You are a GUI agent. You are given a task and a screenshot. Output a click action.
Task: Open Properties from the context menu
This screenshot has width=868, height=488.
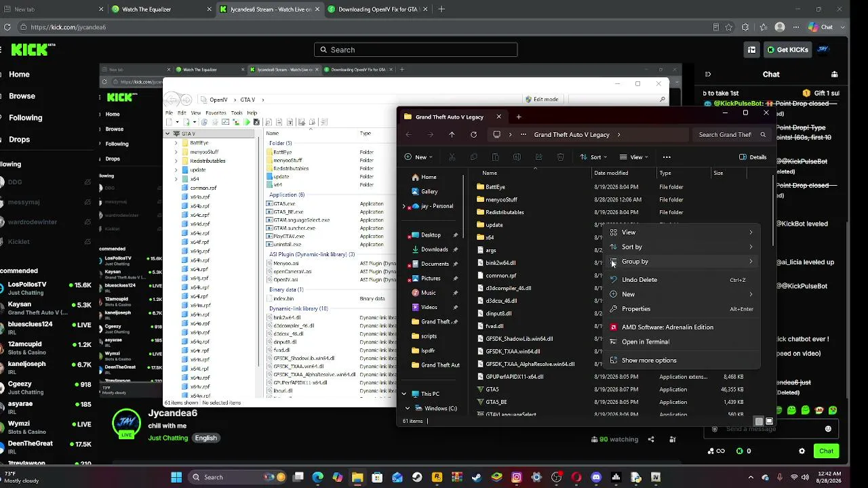tap(682, 309)
